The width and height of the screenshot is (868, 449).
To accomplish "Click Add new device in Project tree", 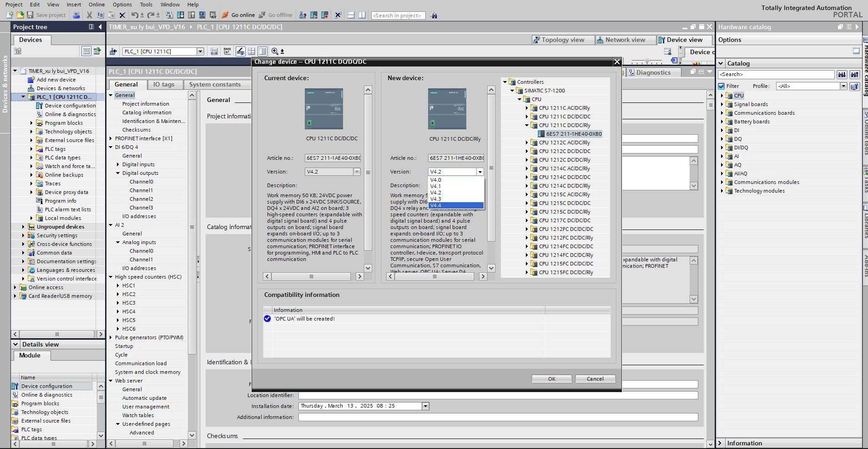I will [x=56, y=80].
